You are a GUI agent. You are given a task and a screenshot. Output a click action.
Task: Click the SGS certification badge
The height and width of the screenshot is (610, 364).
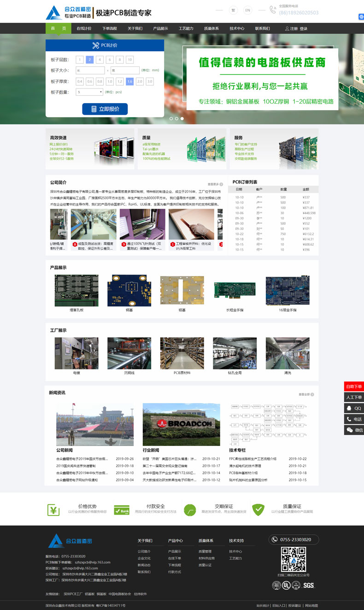(x=308, y=585)
